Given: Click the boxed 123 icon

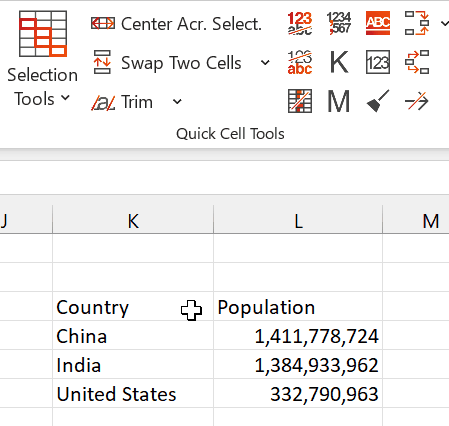Looking at the screenshot, I should click(x=378, y=62).
